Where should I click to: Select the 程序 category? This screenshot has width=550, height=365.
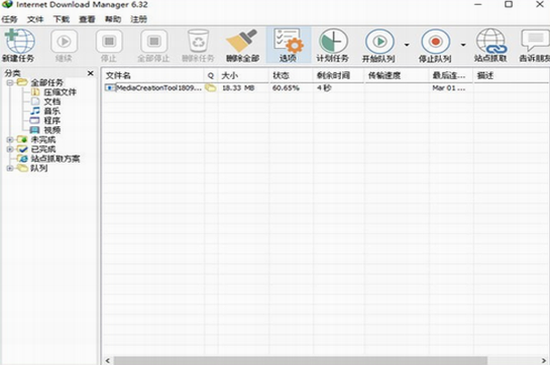pos(52,121)
